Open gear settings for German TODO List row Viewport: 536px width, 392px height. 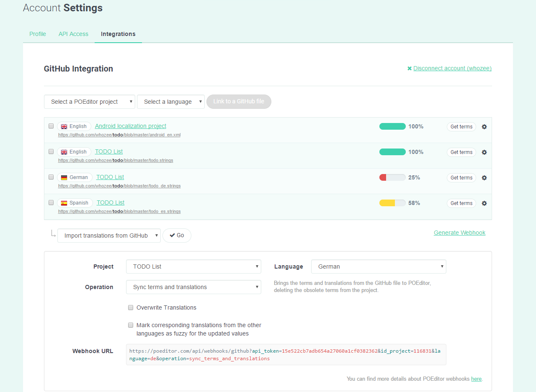(x=484, y=178)
